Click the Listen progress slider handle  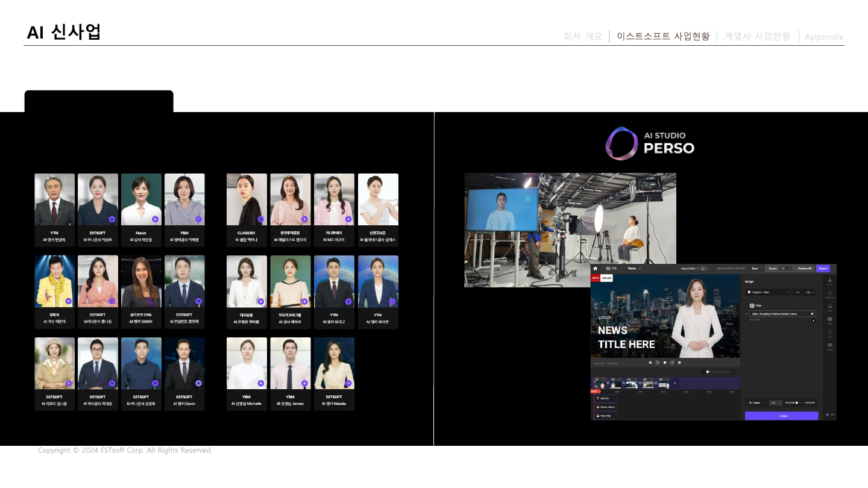click(x=797, y=402)
